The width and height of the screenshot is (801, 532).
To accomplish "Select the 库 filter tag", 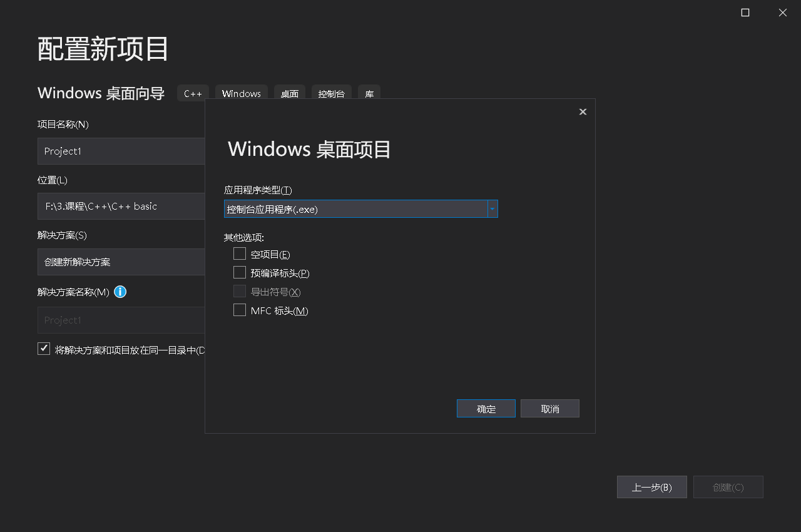I will pos(369,94).
